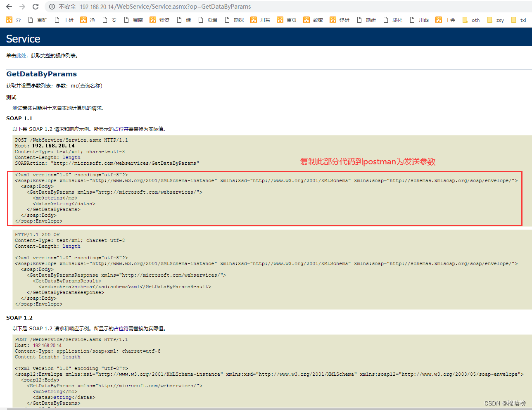Reload the current Service page
This screenshot has width=532, height=410.
(36, 6)
